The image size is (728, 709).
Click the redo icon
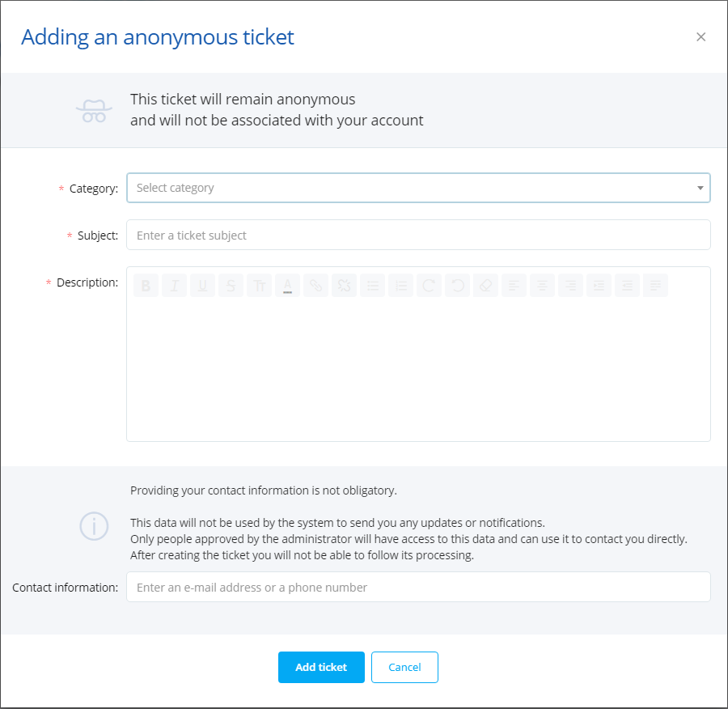pyautogui.click(x=429, y=285)
